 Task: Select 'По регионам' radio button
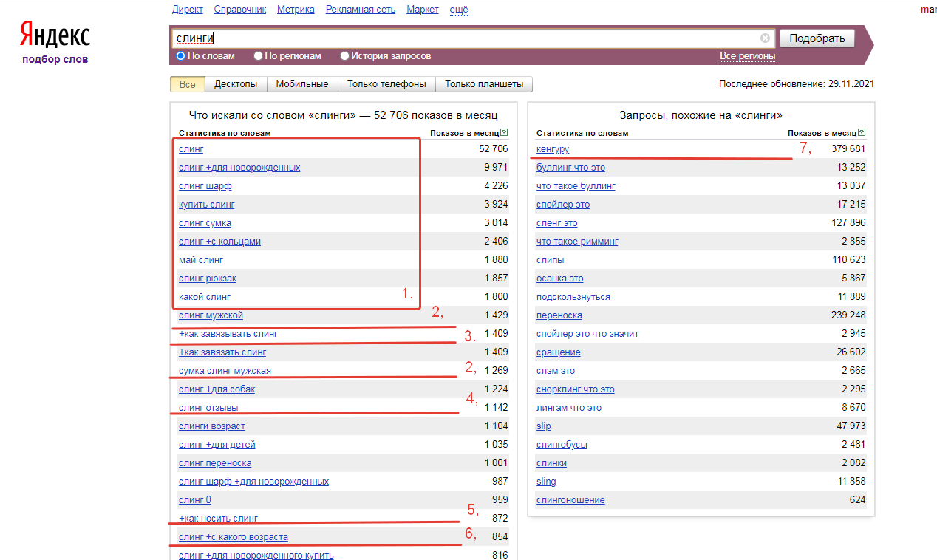(258, 55)
